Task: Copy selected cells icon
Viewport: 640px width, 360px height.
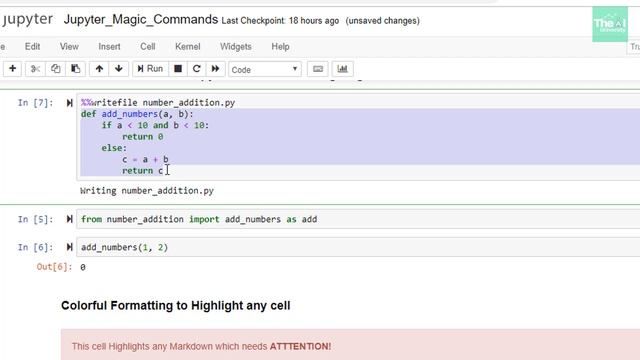Action: [x=55, y=69]
